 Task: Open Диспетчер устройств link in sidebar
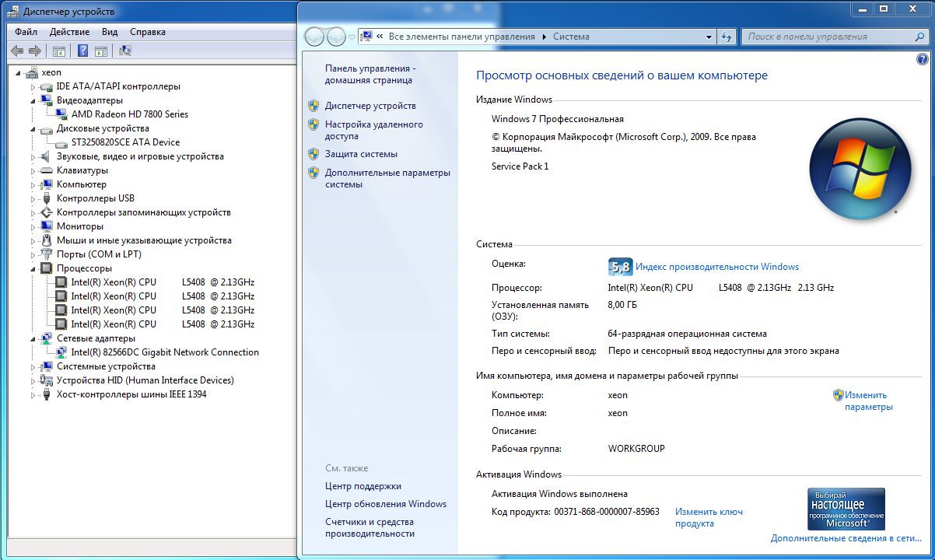370,106
